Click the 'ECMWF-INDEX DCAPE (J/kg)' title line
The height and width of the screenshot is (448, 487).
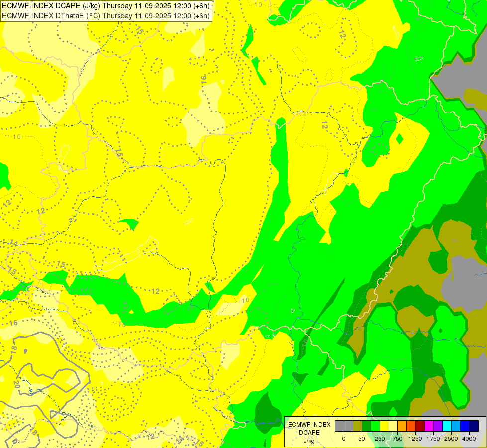click(x=106, y=6)
